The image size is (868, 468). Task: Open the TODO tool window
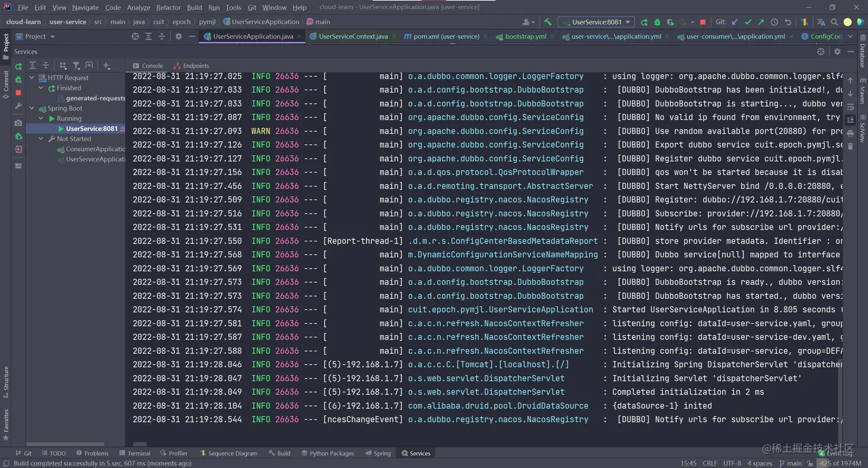click(54, 453)
